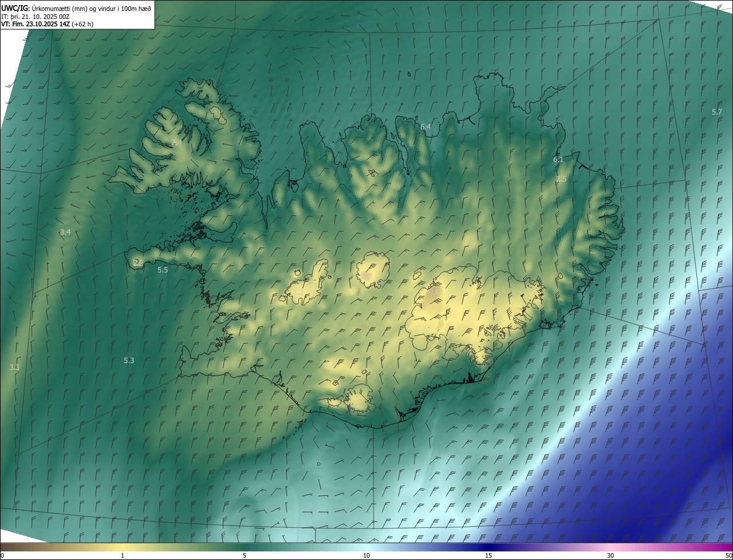Click the '15' tick on the color scale

click(x=488, y=556)
